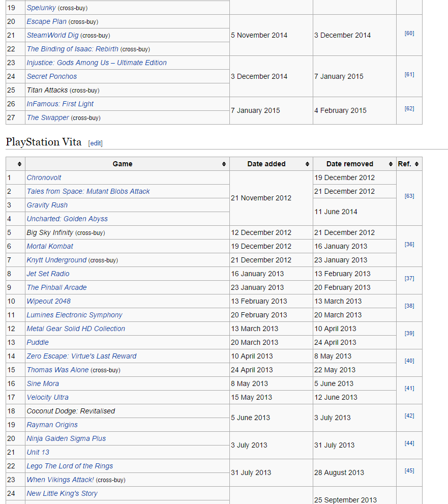448x504 pixels.
Task: Open the Unit 13 link
Action: pos(38,452)
